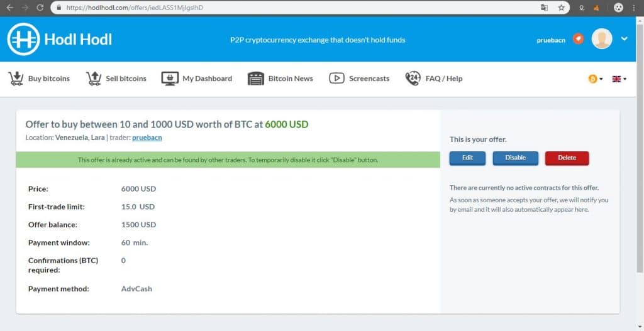
Task: Click the P2P cryptocurrency exchange tagline
Action: coord(318,40)
